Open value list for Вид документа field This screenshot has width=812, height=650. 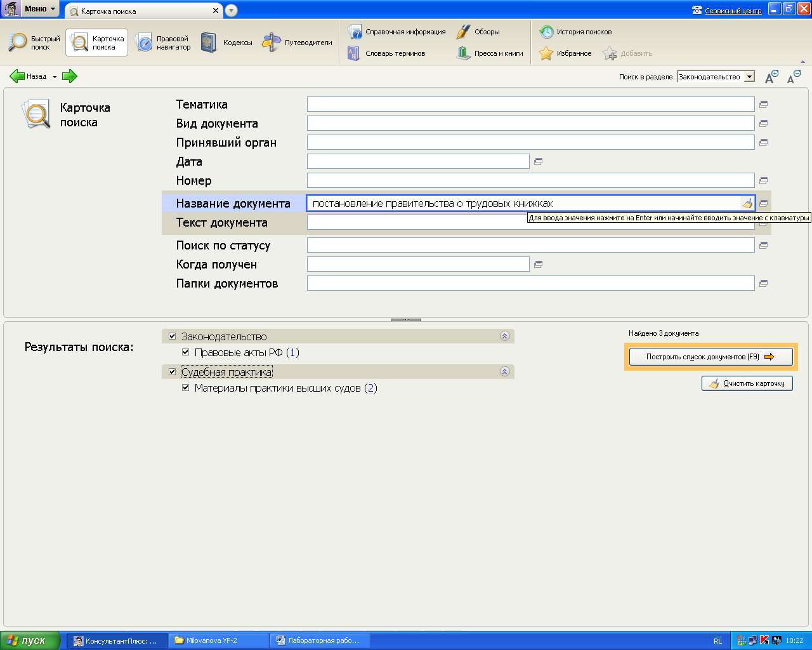click(x=763, y=123)
